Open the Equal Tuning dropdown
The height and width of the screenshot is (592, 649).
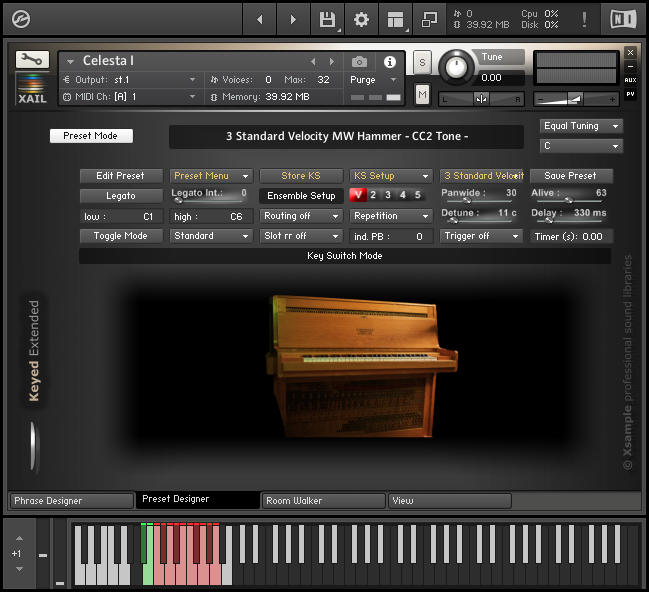(581, 126)
